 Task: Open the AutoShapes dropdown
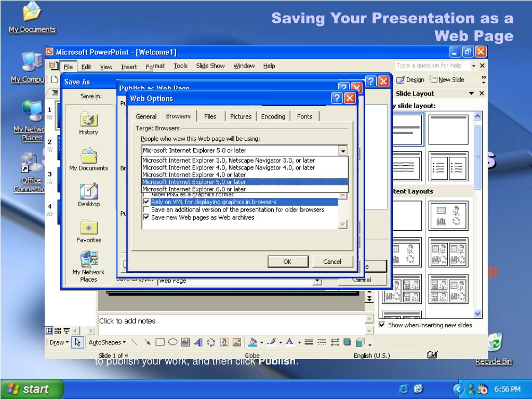[107, 342]
